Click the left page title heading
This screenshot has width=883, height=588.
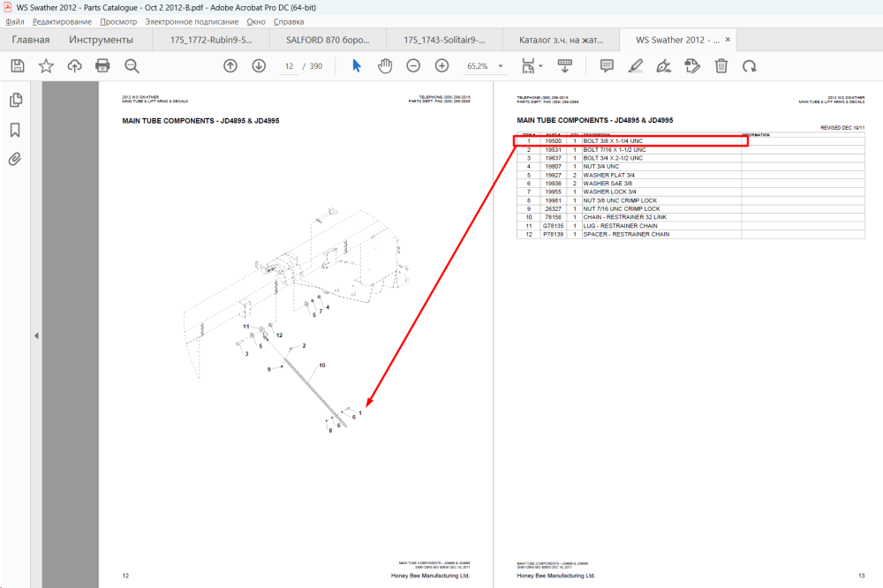click(x=200, y=121)
